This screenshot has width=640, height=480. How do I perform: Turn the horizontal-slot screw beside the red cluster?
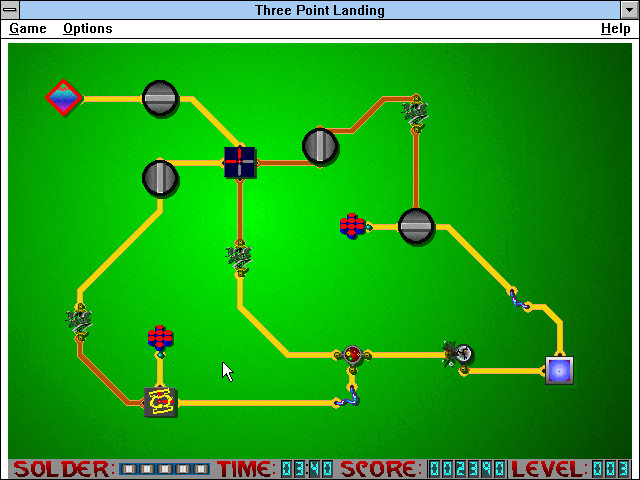pos(416,227)
